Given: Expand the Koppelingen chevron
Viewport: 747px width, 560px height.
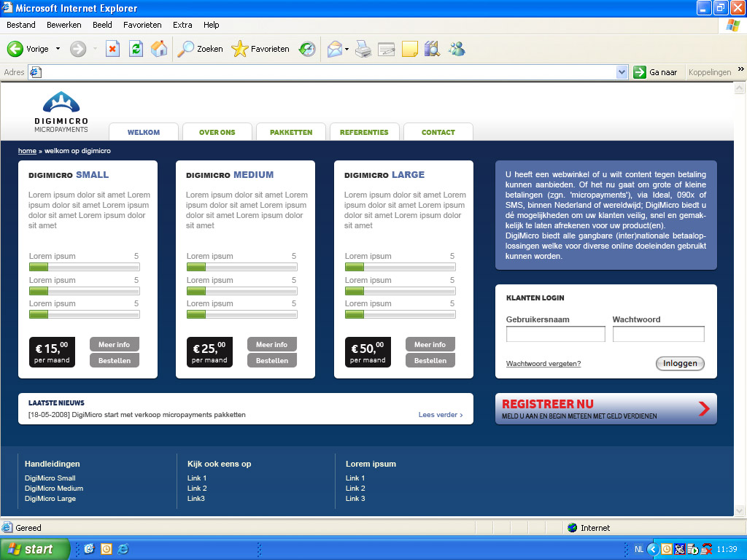Looking at the screenshot, I should click(741, 69).
